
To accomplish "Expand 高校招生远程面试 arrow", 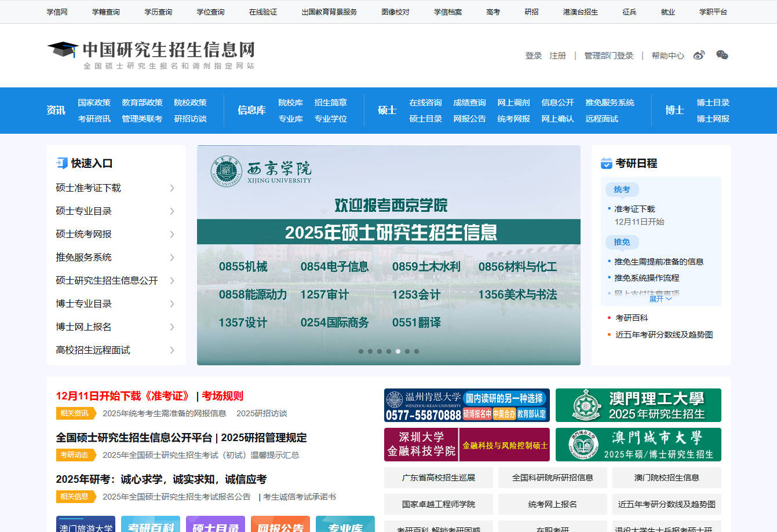I will point(172,350).
